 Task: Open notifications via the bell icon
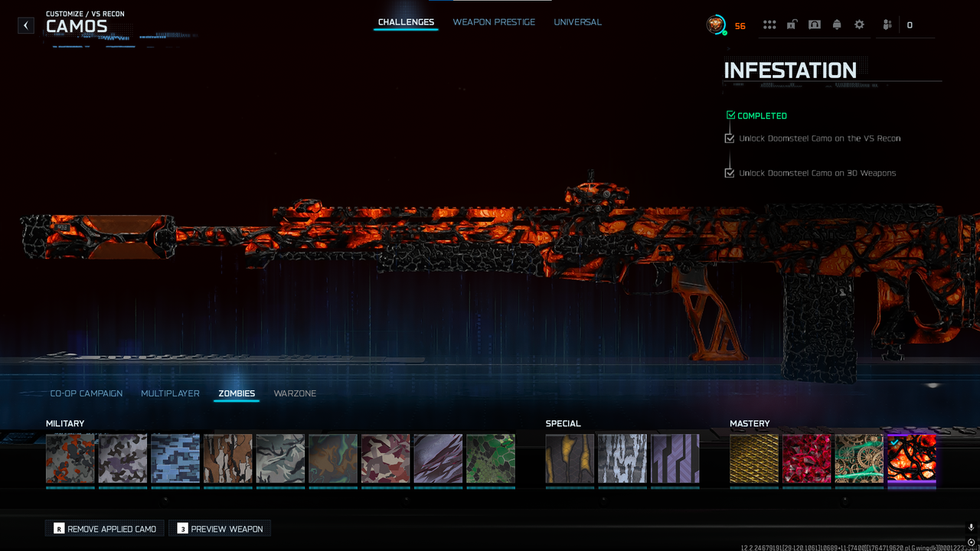837,24
